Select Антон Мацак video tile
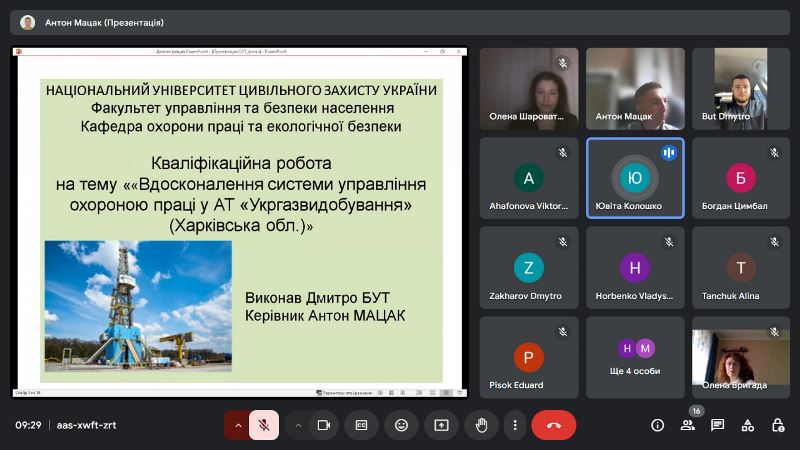Viewport: 800px width, 450px height. point(635,88)
